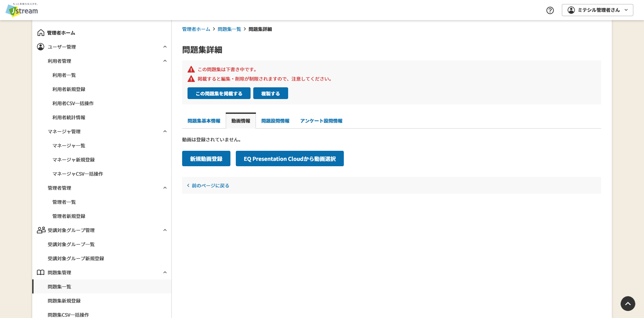Click the 新規動画登録 button
The height and width of the screenshot is (318, 644).
tap(206, 158)
